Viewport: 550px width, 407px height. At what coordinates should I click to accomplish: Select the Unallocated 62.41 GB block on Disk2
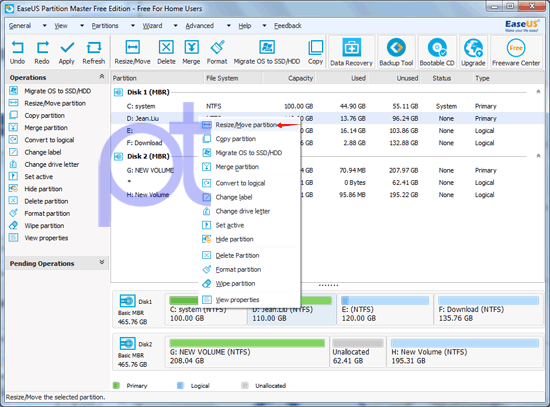[x=357, y=352]
